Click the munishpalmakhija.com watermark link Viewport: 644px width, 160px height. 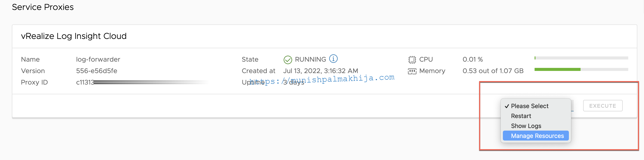(x=322, y=80)
